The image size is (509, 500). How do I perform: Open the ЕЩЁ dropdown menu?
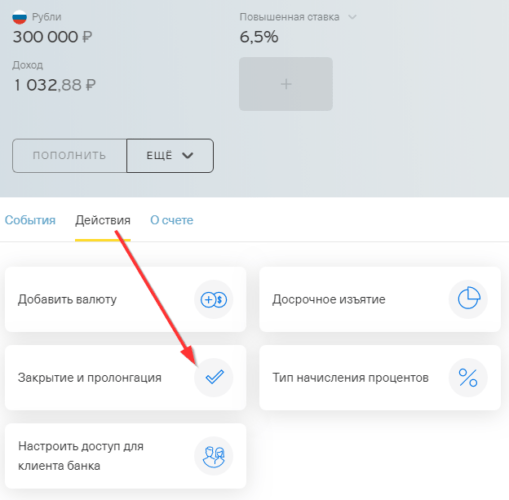(x=170, y=156)
